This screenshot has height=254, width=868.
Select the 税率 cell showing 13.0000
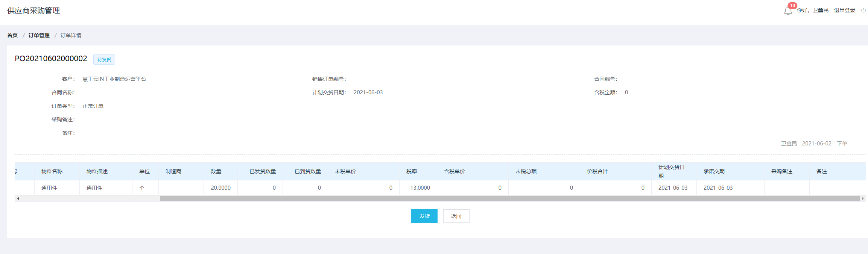click(420, 188)
